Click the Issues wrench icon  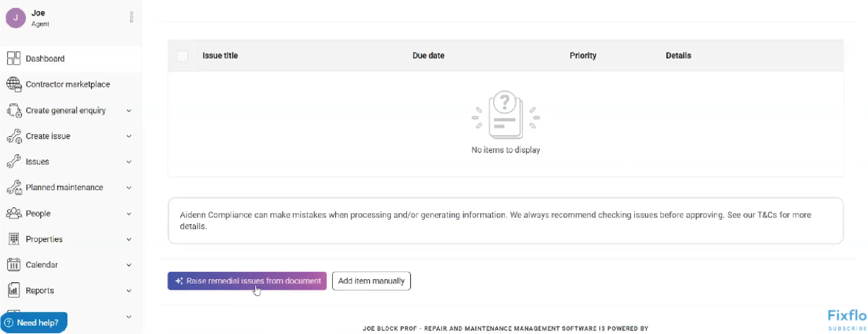coord(14,161)
